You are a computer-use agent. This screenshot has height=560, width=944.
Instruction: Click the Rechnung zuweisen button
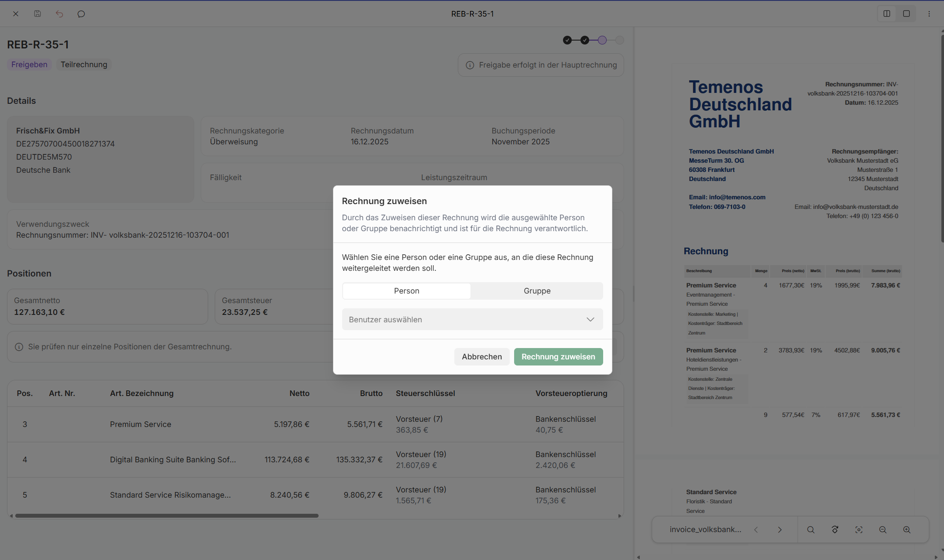(558, 357)
